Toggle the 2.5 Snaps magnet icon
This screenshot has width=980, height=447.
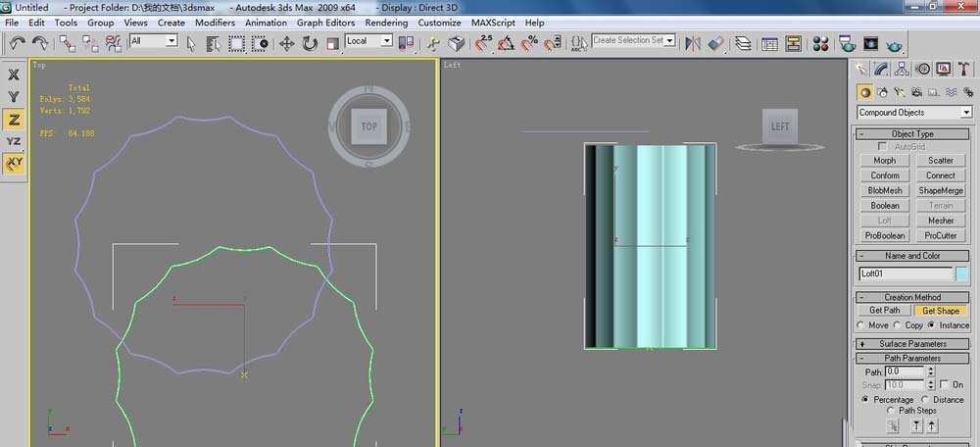point(482,43)
